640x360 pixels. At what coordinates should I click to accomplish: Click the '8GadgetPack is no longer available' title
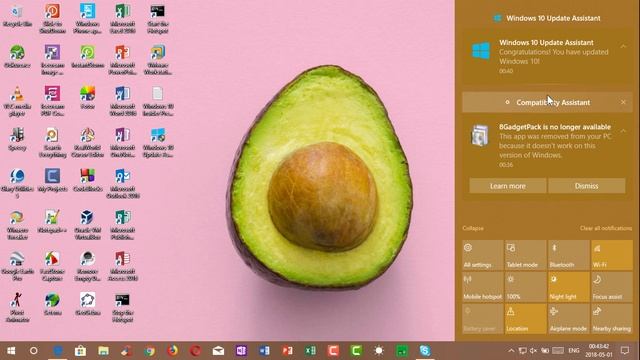555,127
